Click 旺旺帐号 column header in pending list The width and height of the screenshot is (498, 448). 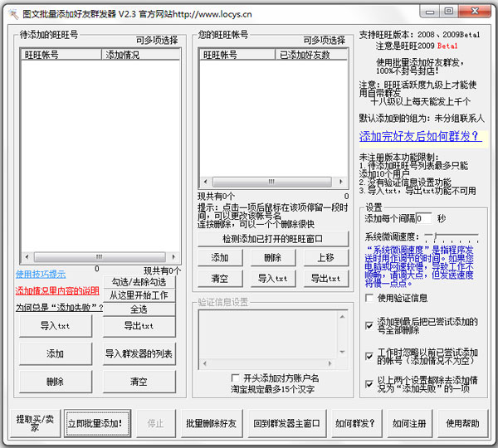[x=61, y=55]
